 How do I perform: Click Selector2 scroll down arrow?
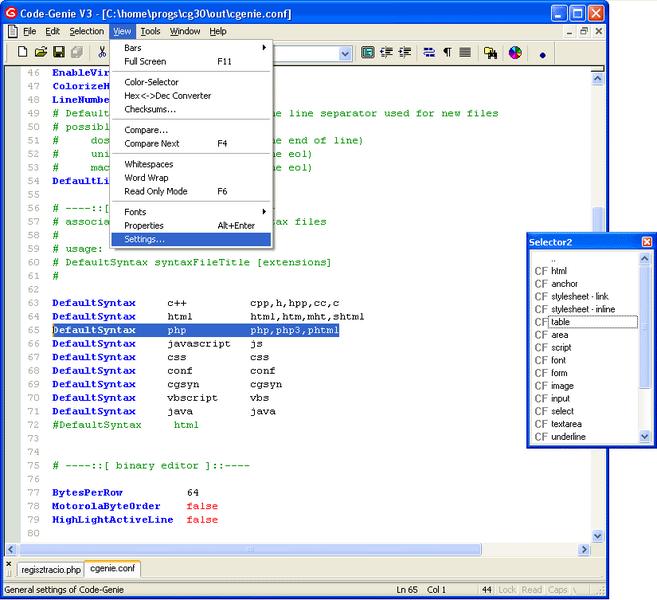pyautogui.click(x=644, y=436)
